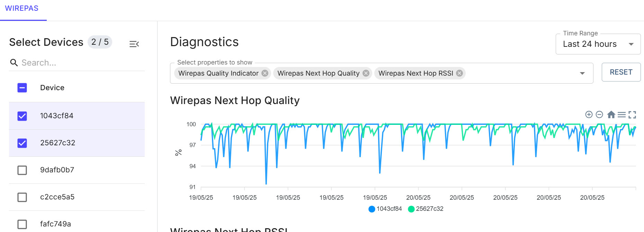644x232 pixels.
Task: Click the Device column header label
Action: pos(52,88)
